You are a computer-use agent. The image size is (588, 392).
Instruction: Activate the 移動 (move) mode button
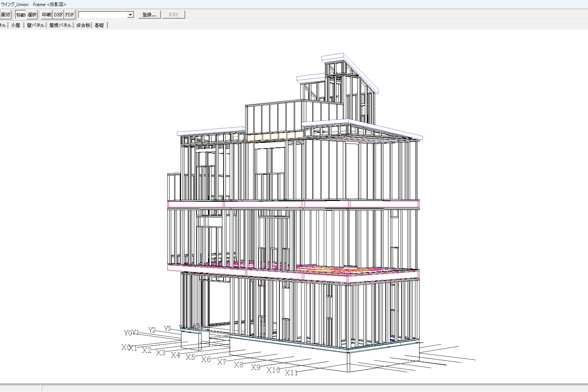click(x=21, y=15)
